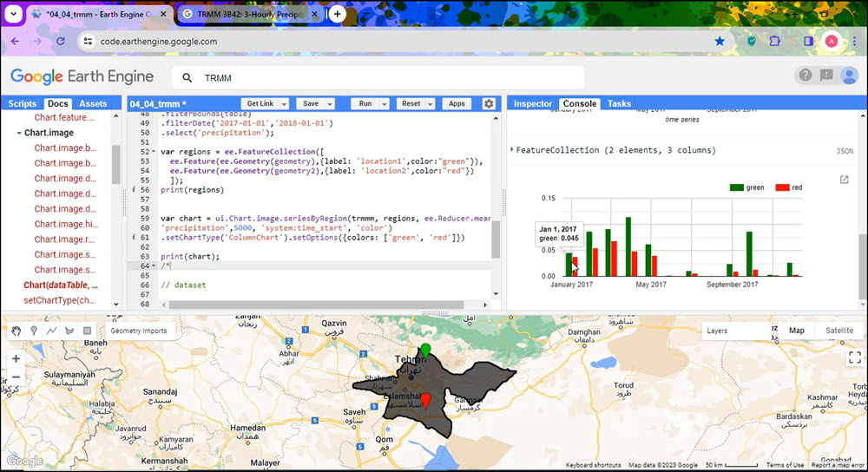The width and height of the screenshot is (868, 472).
Task: Select the pan hand map tool
Action: point(16,331)
